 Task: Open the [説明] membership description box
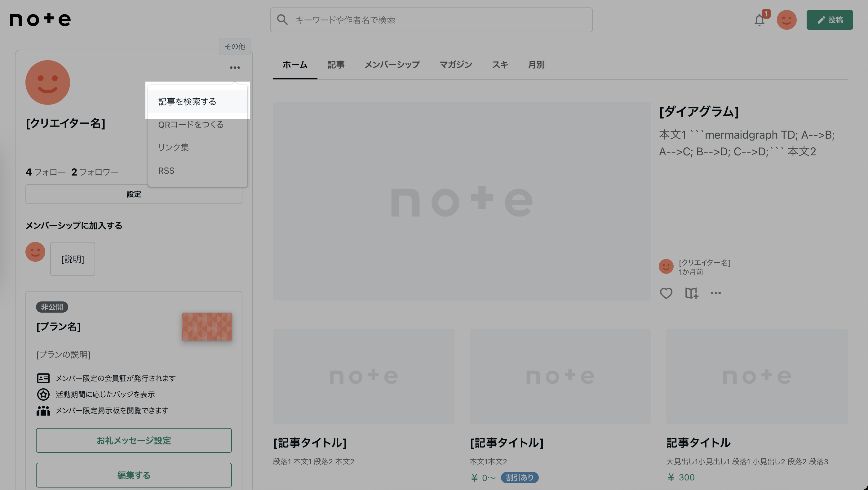click(73, 259)
